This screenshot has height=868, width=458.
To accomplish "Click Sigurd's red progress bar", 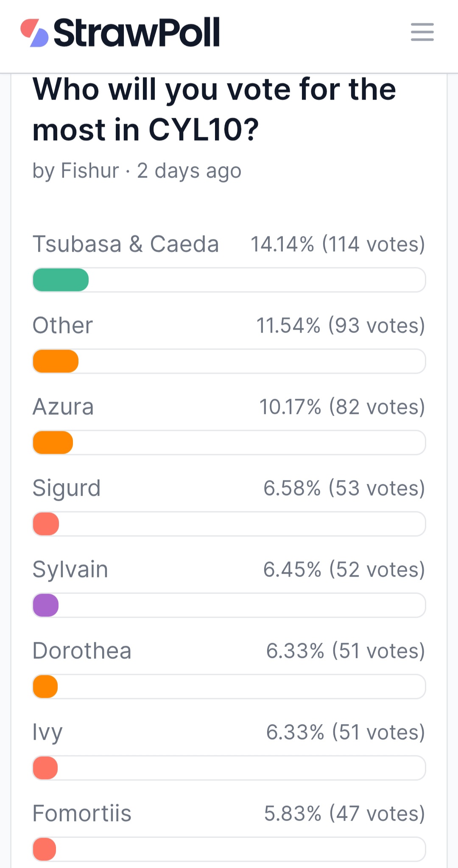I will tap(46, 524).
